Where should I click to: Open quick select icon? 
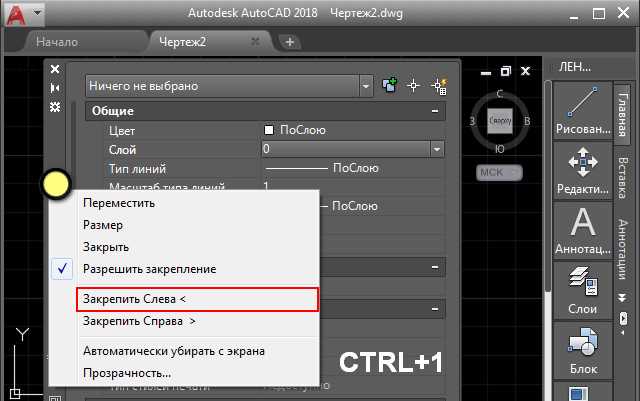tap(439, 86)
